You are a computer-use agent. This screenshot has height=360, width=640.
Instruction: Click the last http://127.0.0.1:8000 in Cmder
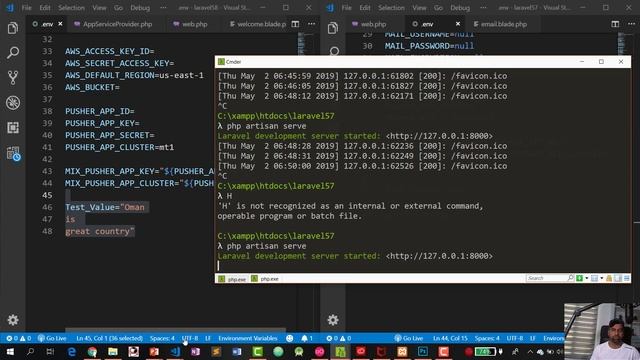tap(439, 256)
